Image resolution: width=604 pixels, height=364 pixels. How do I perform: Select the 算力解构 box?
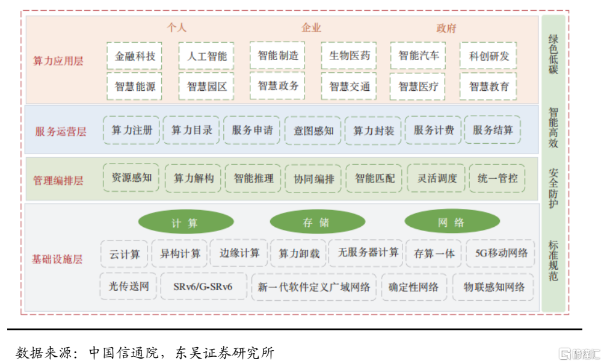pos(193,178)
